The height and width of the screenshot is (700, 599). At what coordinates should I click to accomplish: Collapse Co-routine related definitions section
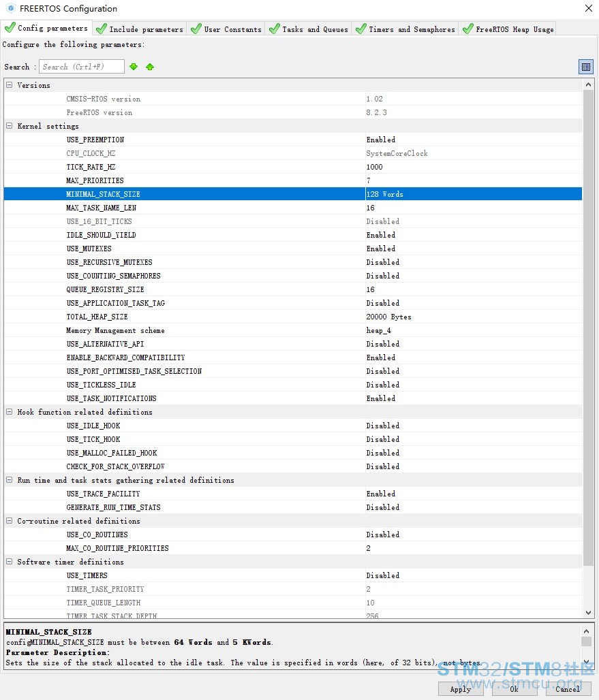(x=9, y=520)
